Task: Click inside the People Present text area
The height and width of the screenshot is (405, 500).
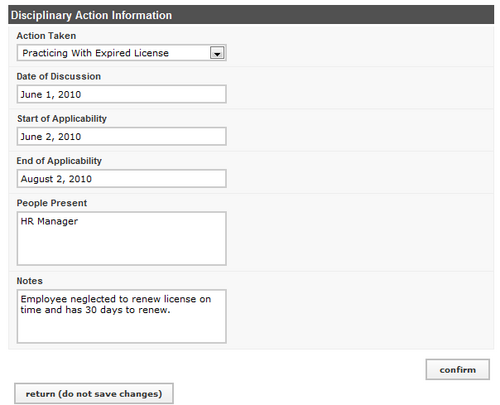Action: point(122,239)
